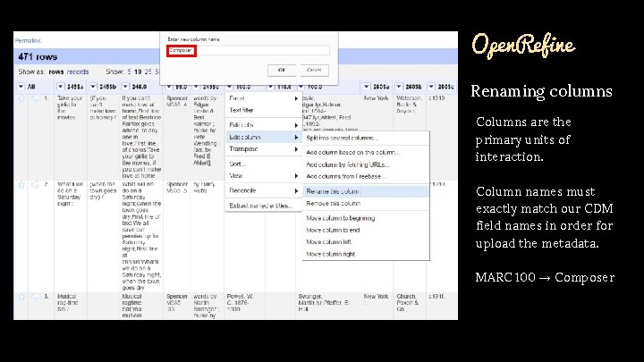
Task: Expand the Transpose submenu
Action: (263, 149)
